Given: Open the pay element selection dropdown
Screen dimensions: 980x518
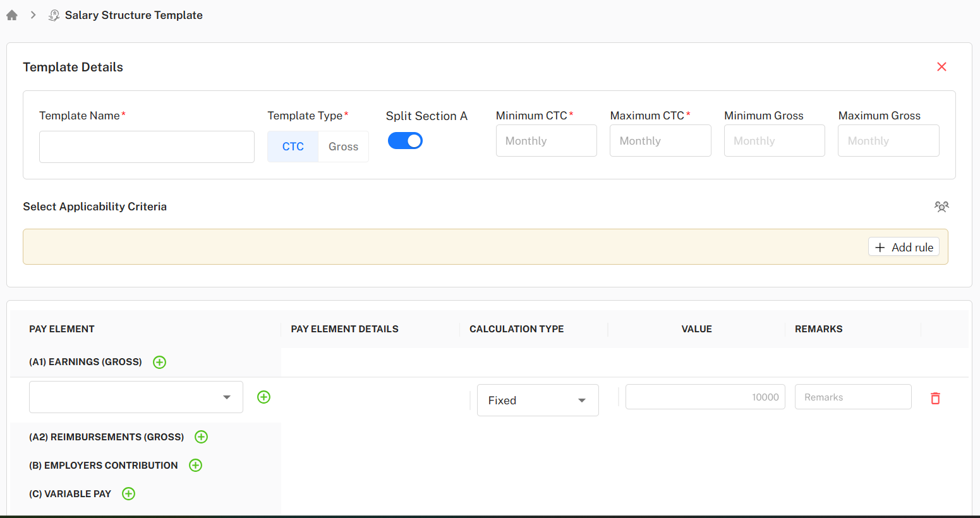Looking at the screenshot, I should (x=136, y=397).
